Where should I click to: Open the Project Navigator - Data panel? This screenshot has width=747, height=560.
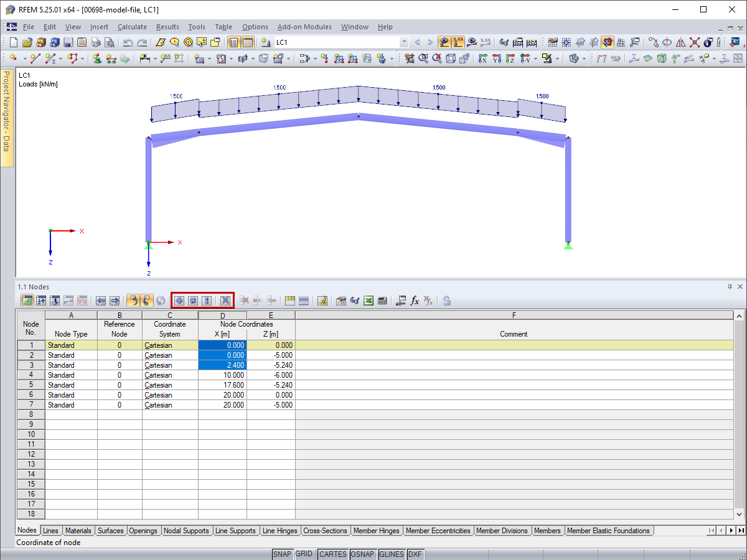pyautogui.click(x=6, y=112)
